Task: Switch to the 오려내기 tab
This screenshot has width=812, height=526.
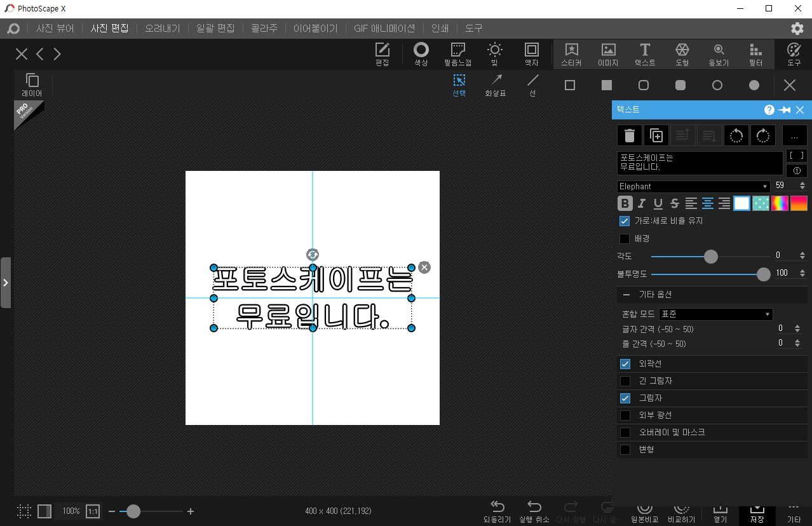Action: pos(163,29)
